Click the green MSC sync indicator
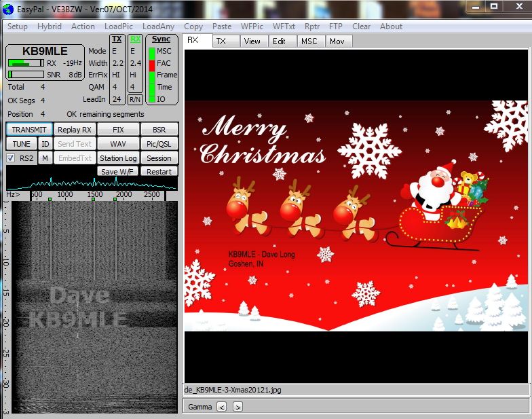532x419 pixels. (x=152, y=53)
